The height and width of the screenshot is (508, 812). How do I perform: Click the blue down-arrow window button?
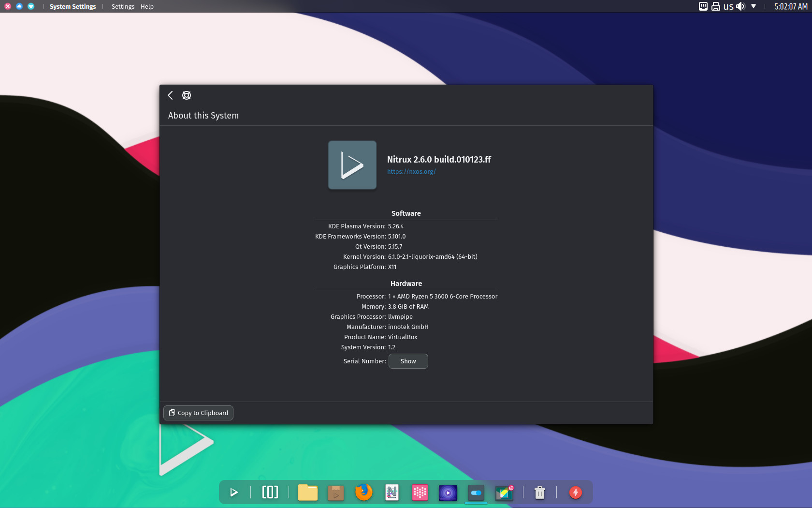click(31, 6)
